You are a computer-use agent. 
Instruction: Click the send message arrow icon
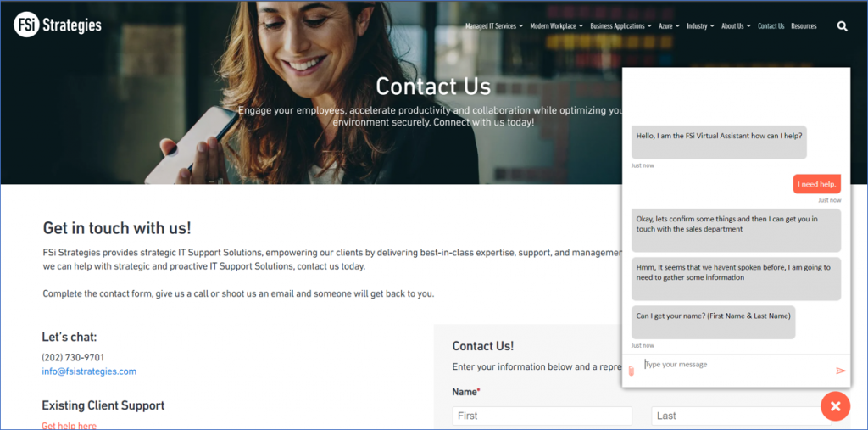840,371
